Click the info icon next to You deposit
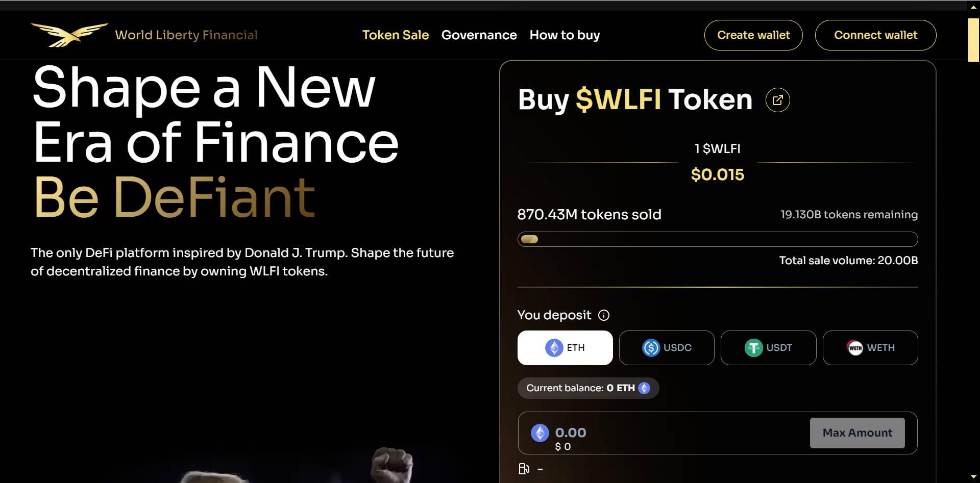The width and height of the screenshot is (980, 483). point(604,315)
